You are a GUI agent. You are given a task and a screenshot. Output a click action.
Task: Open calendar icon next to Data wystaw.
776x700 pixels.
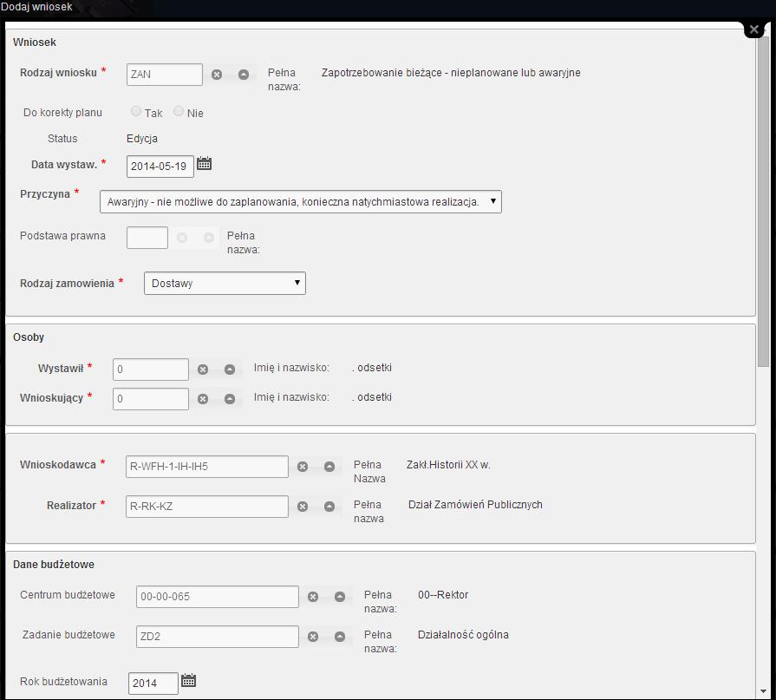(204, 164)
